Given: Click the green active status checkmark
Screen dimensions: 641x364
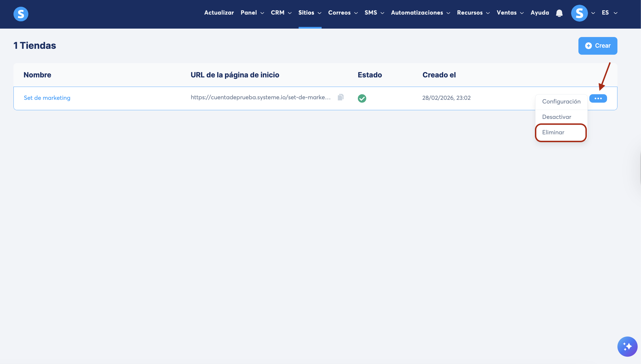Looking at the screenshot, I should [x=362, y=98].
